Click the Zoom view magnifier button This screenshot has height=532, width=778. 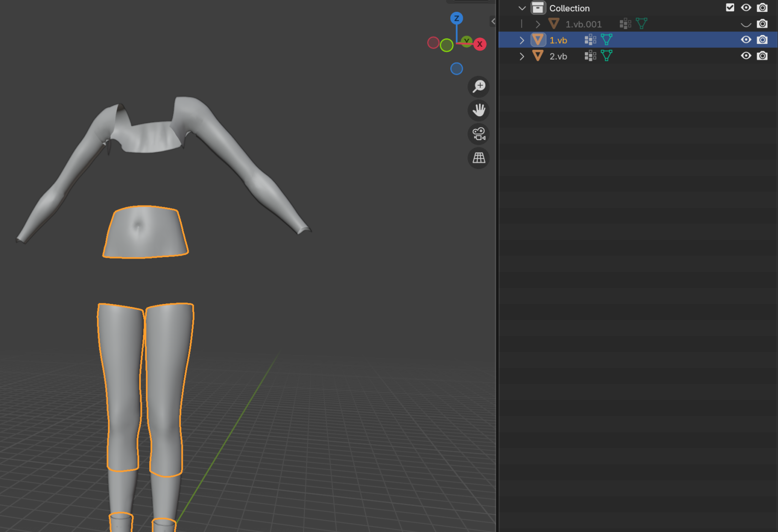(x=478, y=86)
